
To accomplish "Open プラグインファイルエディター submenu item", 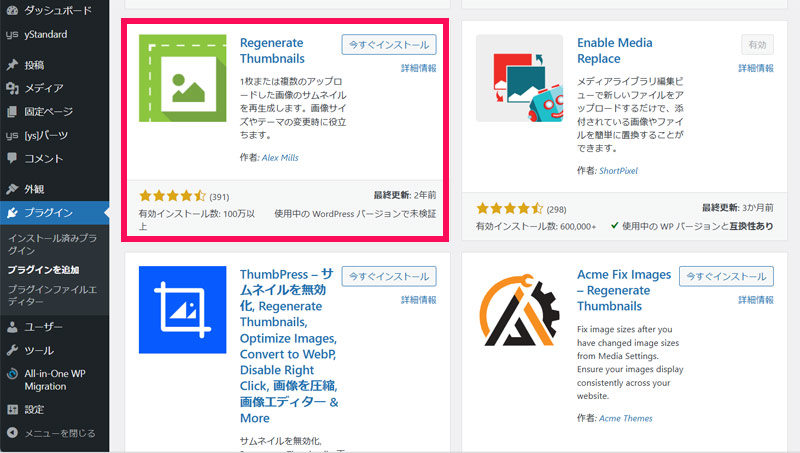I will tap(52, 295).
